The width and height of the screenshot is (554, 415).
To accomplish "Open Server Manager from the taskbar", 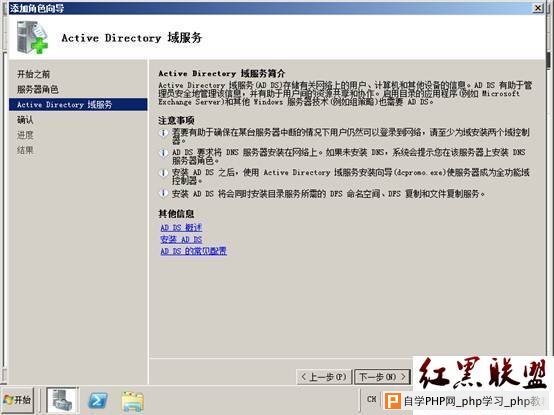I will (62, 400).
